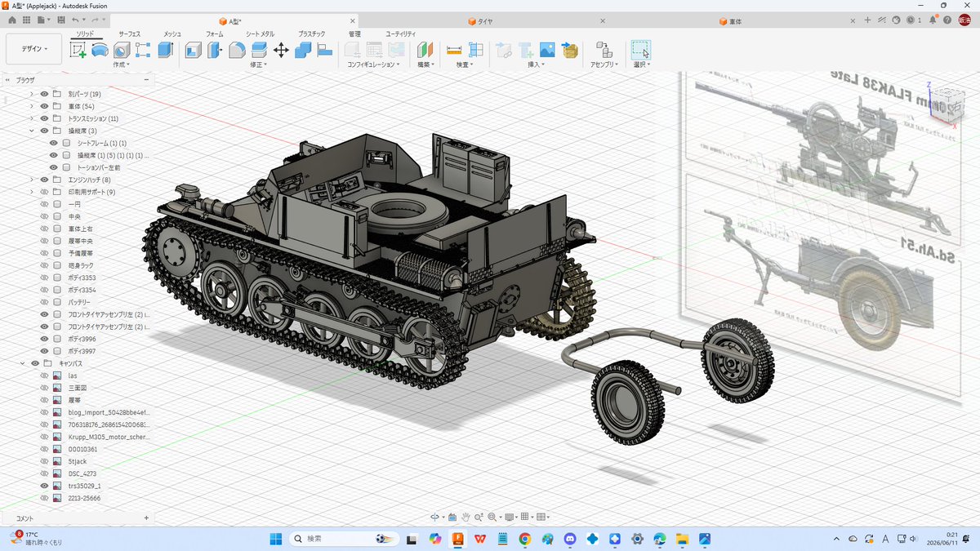This screenshot has width=980, height=551.
Task: Click the Undo arrow icon
Action: [75, 19]
